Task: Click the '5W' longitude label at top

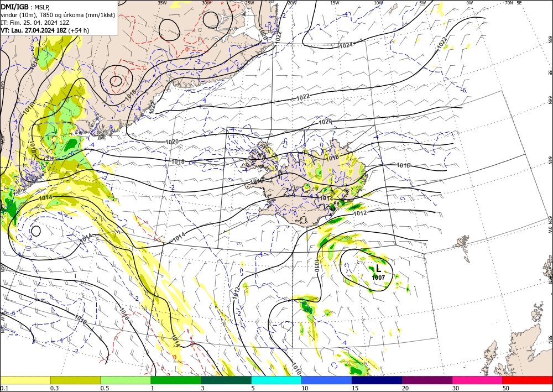Action: pos(422,2)
